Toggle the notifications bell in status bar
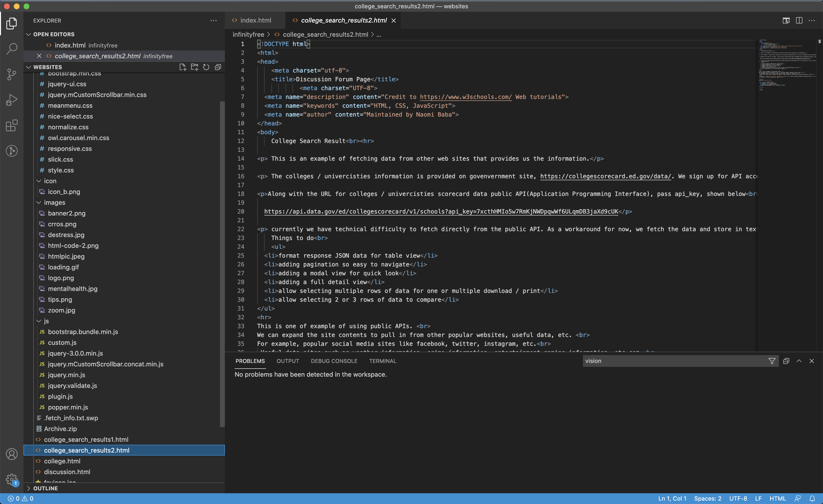 pos(812,498)
